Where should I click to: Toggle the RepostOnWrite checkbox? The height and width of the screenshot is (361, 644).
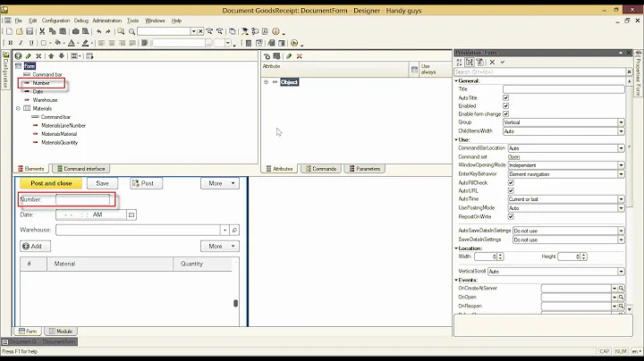[511, 216]
